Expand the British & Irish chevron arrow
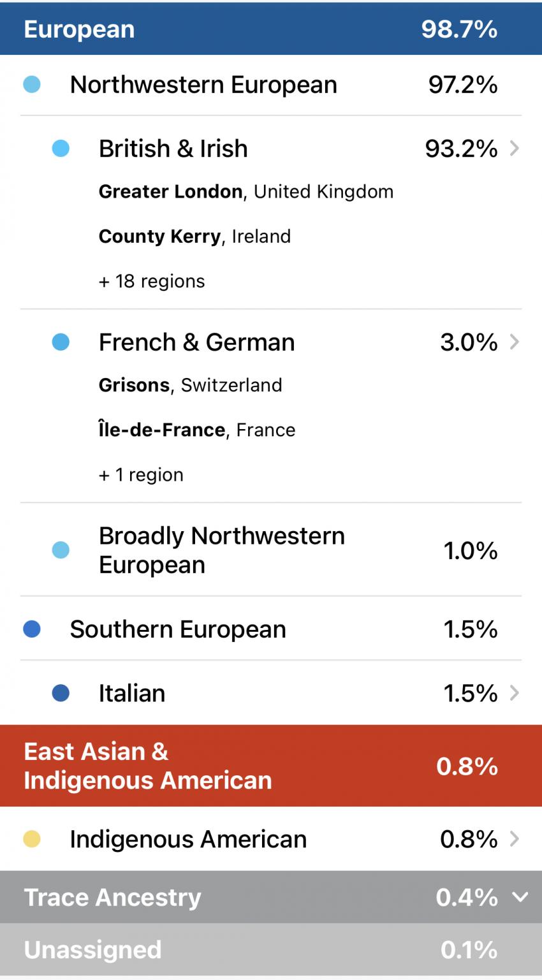This screenshot has width=542, height=980. [515, 149]
